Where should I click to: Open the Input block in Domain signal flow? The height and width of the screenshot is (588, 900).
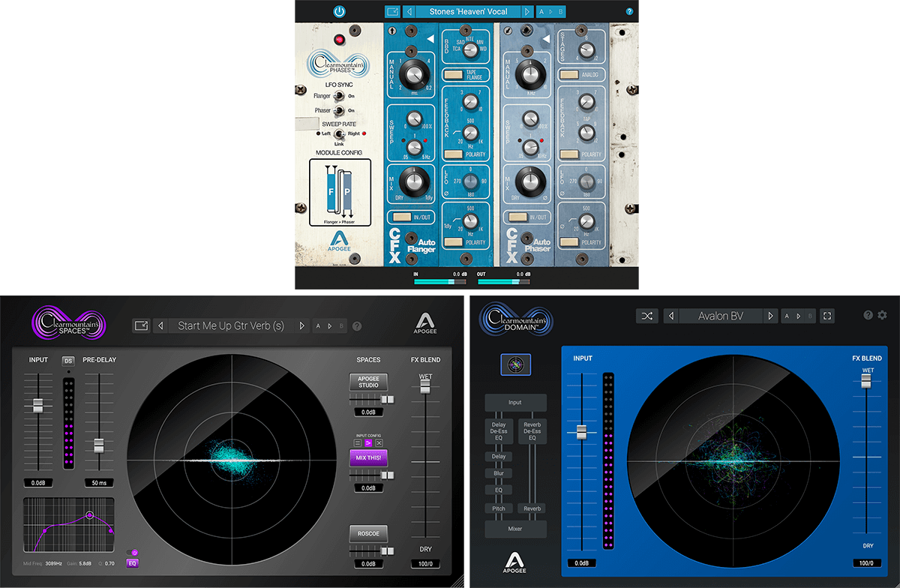click(x=515, y=403)
